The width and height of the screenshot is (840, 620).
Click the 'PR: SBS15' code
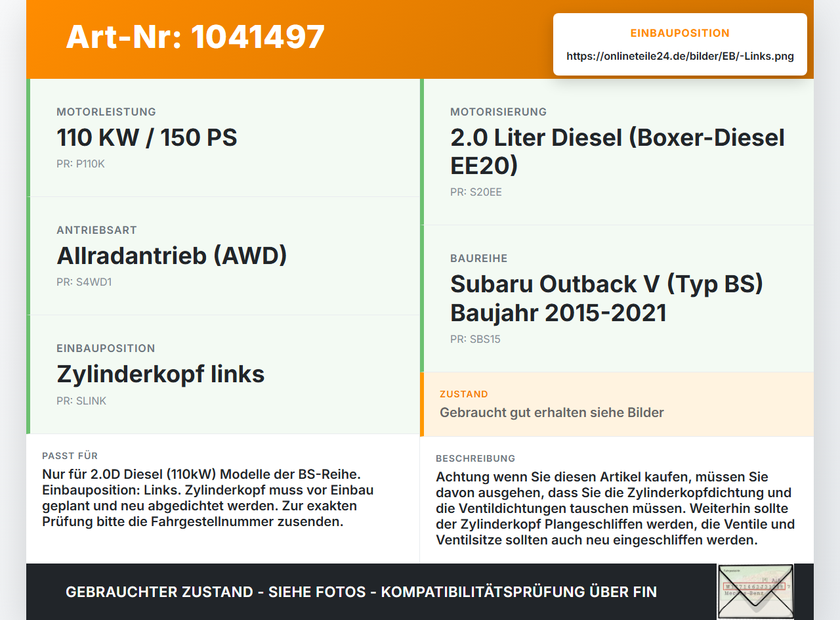(x=475, y=340)
